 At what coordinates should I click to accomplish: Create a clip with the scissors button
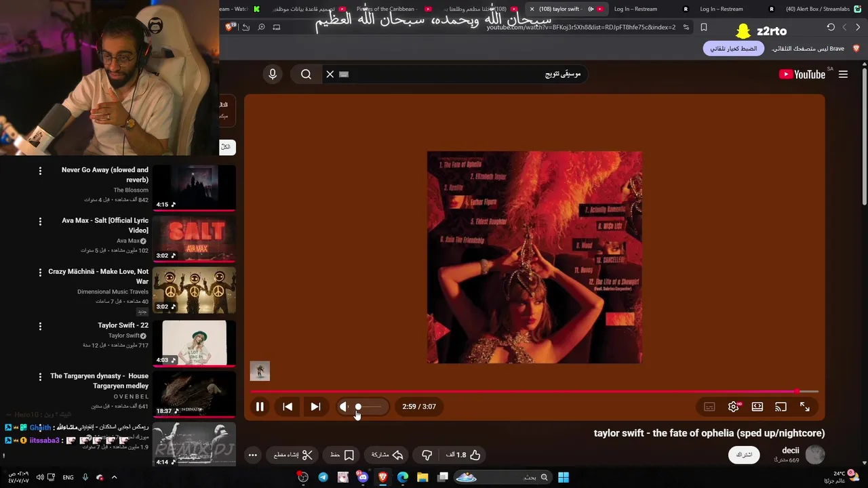(x=293, y=455)
